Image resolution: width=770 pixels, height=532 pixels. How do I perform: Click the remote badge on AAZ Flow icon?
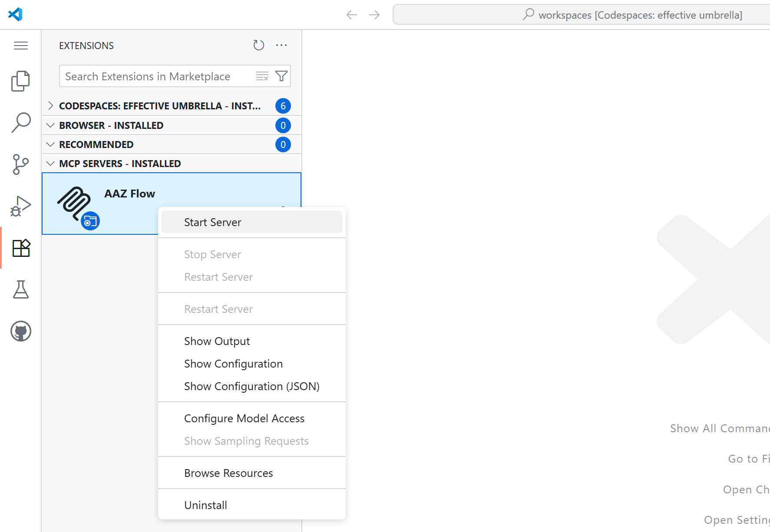90,221
